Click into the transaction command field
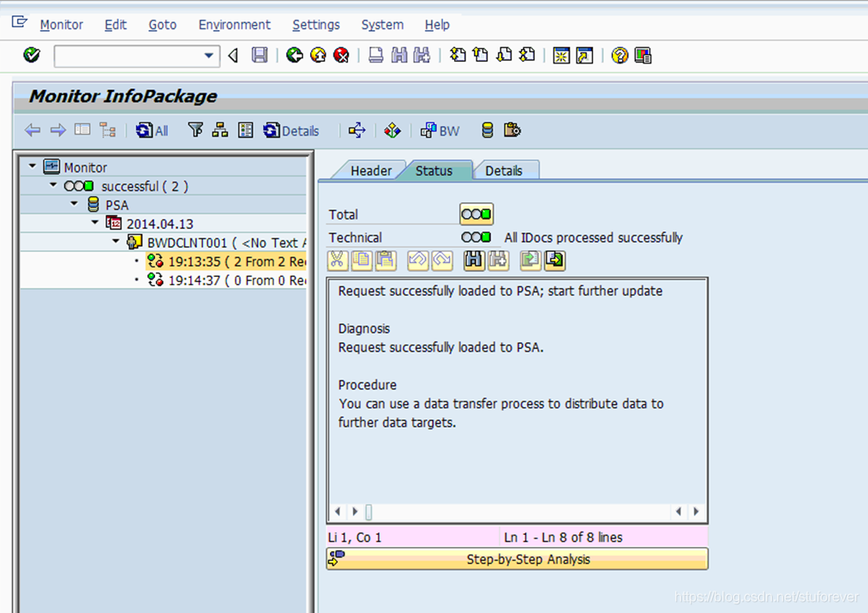The image size is (868, 613). pyautogui.click(x=129, y=56)
